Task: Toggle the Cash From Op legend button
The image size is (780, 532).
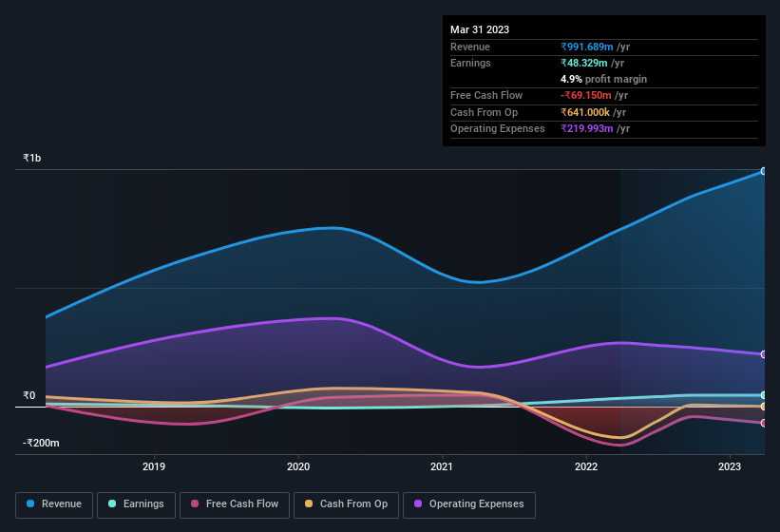Action: (x=346, y=504)
